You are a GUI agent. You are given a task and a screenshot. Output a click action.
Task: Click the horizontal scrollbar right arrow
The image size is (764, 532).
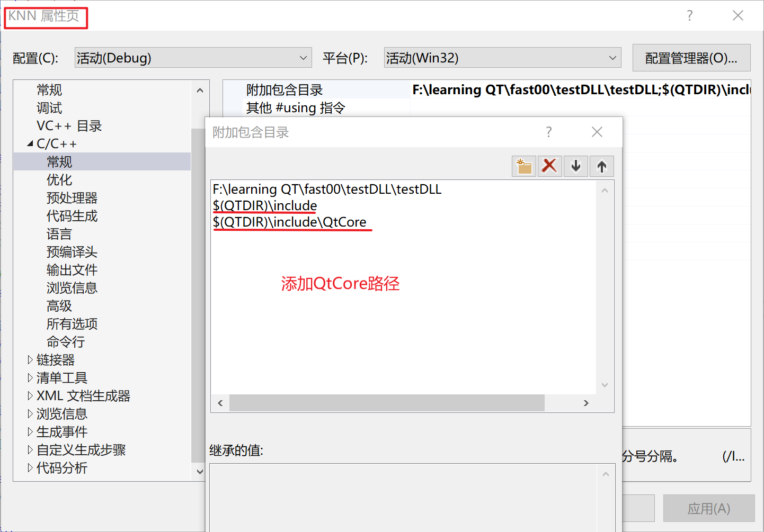pyautogui.click(x=586, y=403)
